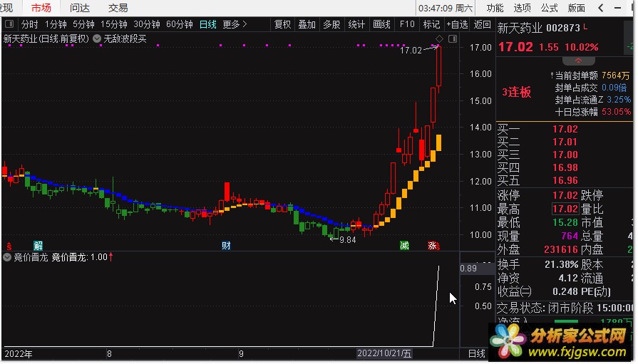
Task: Select the 1分钟 period
Action: pos(56,24)
